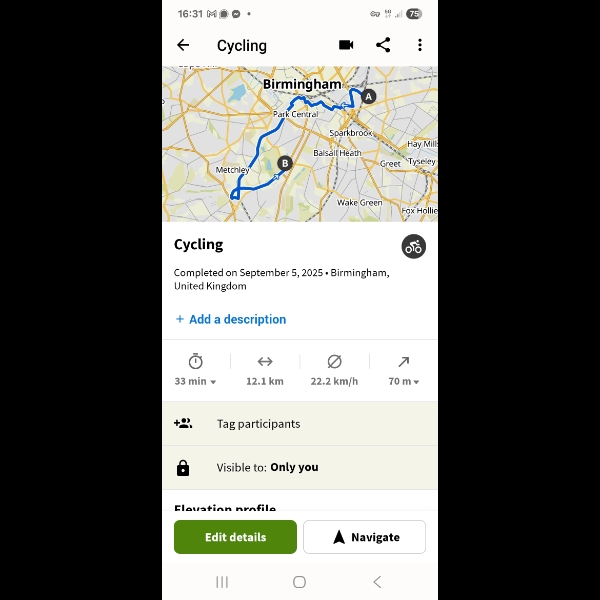The image size is (600, 600).
Task: Open the 12.1 km distance stat
Action: [265, 370]
